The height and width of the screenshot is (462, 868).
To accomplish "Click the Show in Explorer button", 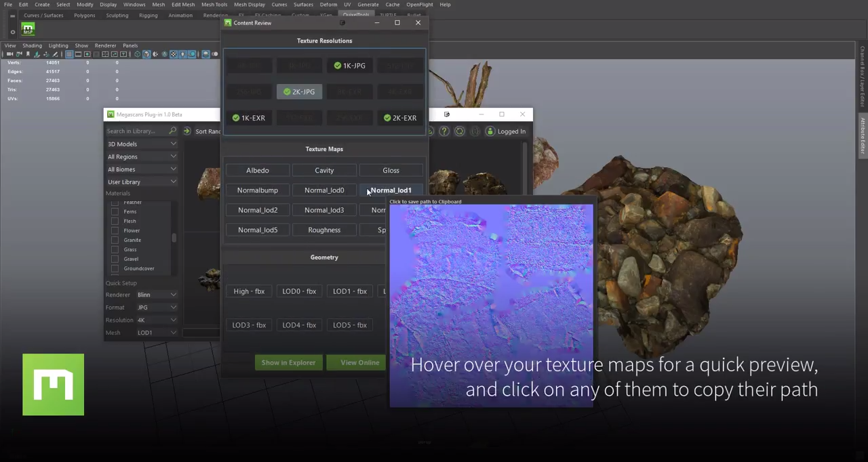I will pyautogui.click(x=288, y=362).
